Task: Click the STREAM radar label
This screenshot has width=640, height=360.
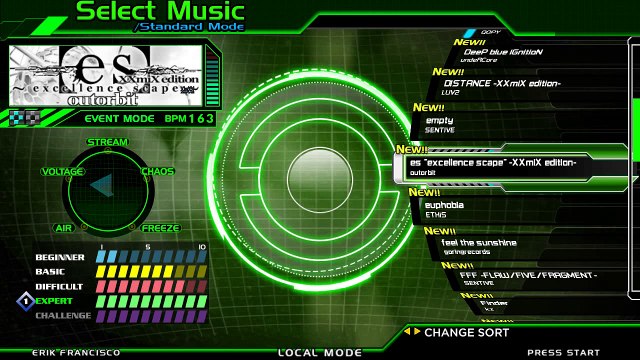Action: (x=108, y=142)
